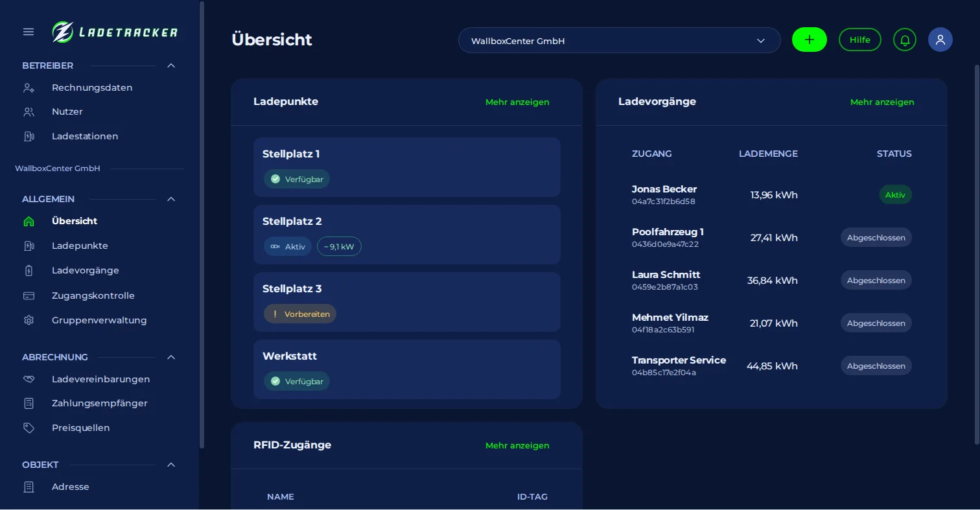
Task: Click the Gruppenverwaltung gear icon
Action: (x=29, y=320)
